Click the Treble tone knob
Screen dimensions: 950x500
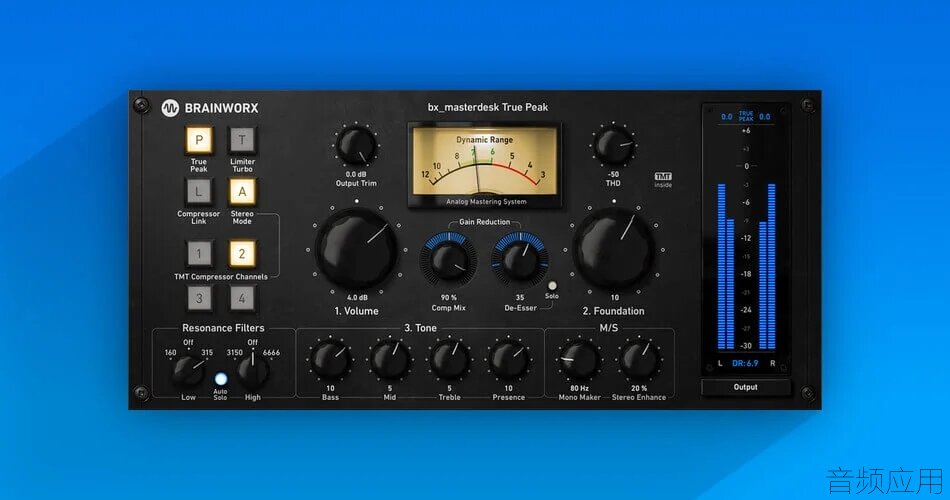(x=449, y=360)
